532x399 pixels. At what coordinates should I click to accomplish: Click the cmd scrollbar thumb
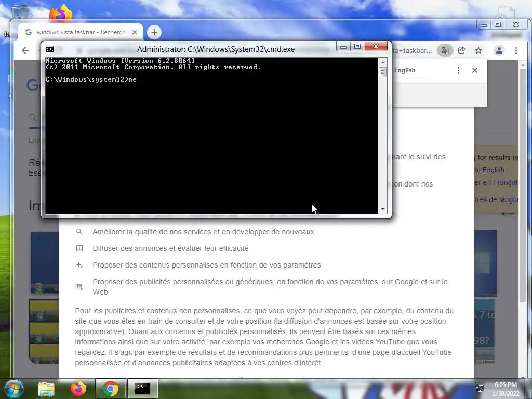[383, 72]
